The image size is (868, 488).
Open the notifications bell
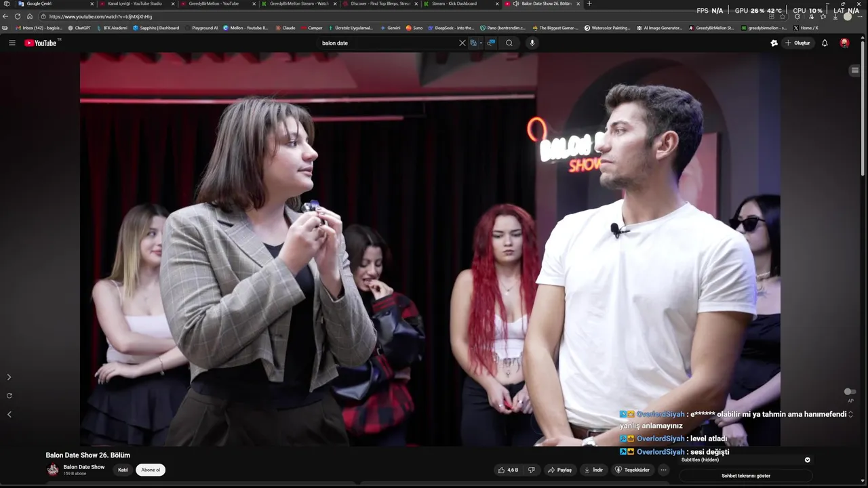coord(825,43)
